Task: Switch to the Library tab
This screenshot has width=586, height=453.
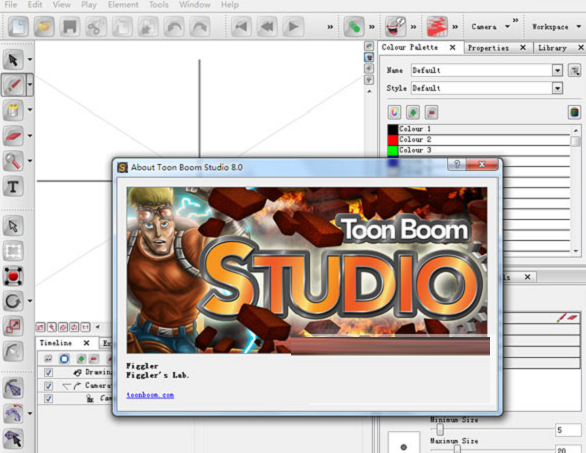Action: (552, 48)
